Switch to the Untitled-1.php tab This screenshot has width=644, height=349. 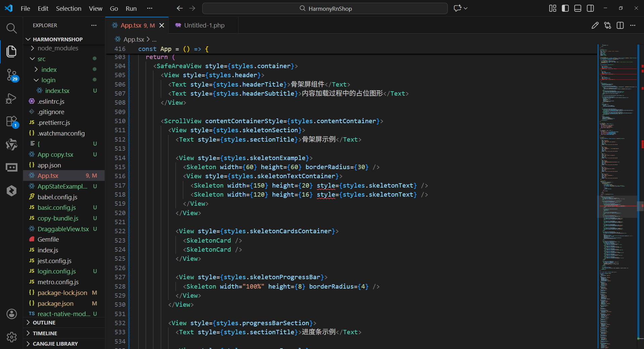(204, 26)
